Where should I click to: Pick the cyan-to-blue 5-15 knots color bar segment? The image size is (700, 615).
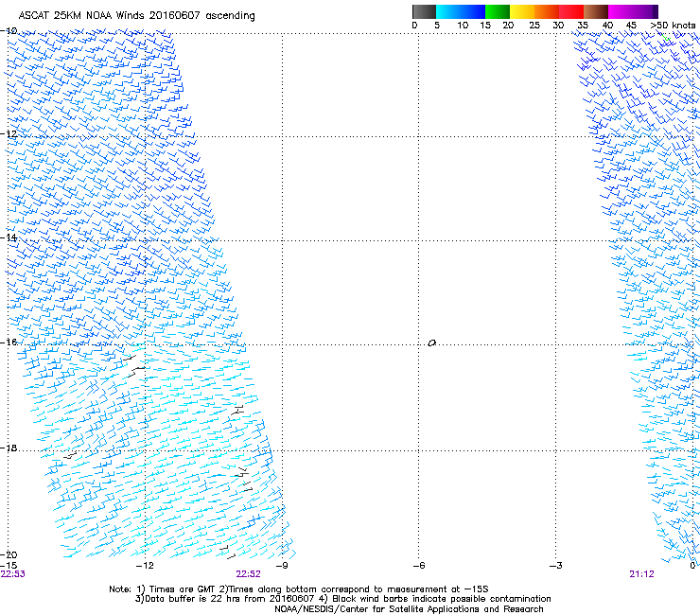point(461,11)
